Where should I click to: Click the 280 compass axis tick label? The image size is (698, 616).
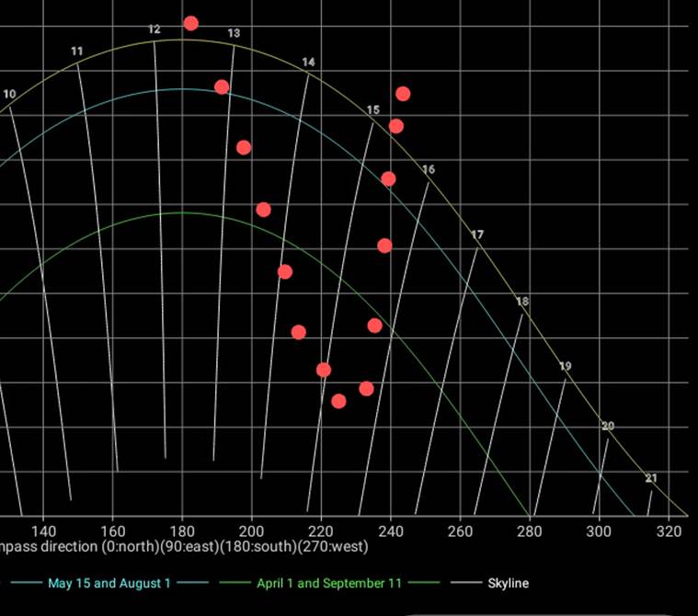530,530
